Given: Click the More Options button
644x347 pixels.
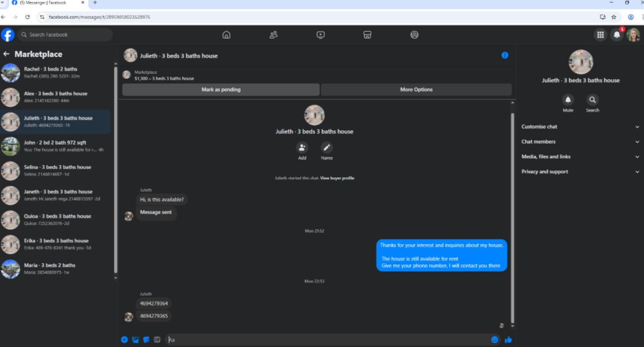Looking at the screenshot, I should 416,89.
